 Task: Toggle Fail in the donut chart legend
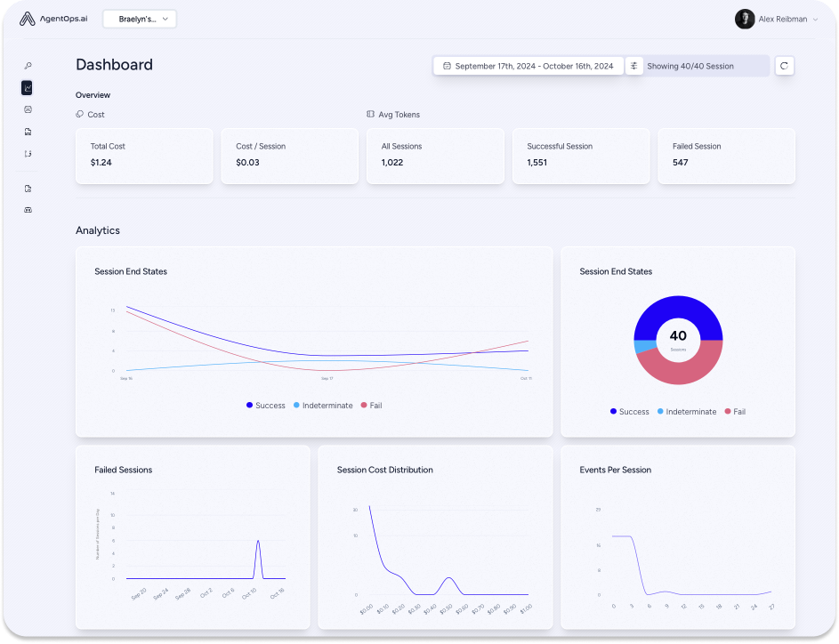coord(735,411)
